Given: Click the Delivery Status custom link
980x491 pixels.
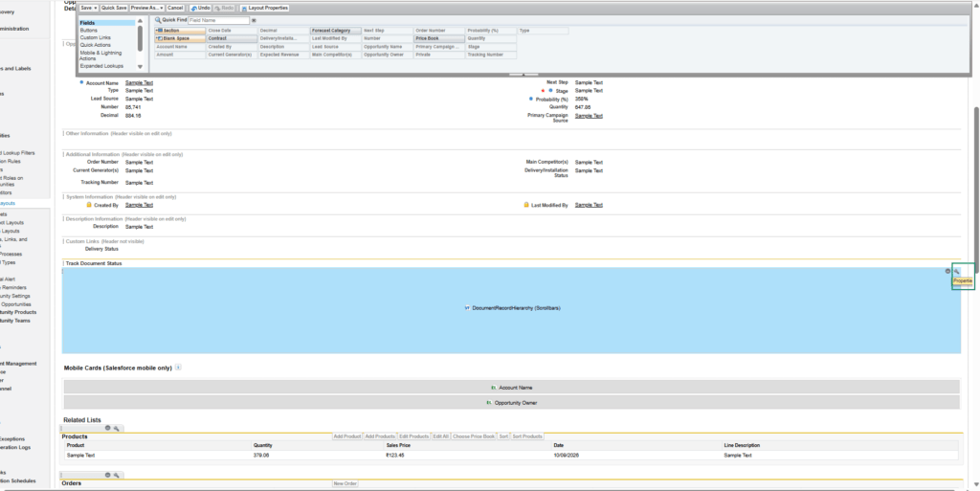Looking at the screenshot, I should (x=101, y=249).
